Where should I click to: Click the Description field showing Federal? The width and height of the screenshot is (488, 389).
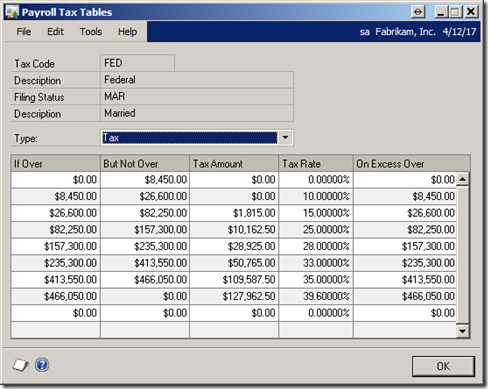click(x=197, y=80)
